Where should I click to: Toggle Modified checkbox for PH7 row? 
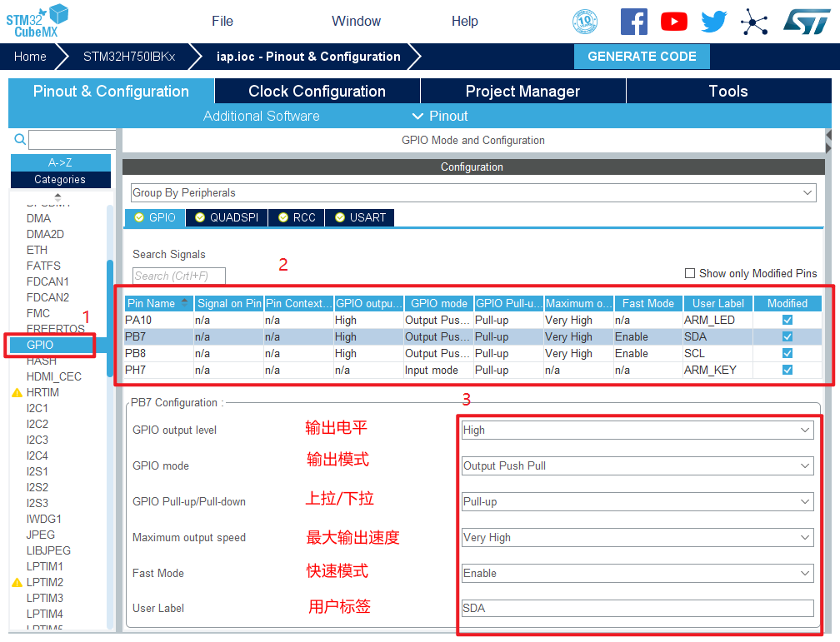coord(787,370)
